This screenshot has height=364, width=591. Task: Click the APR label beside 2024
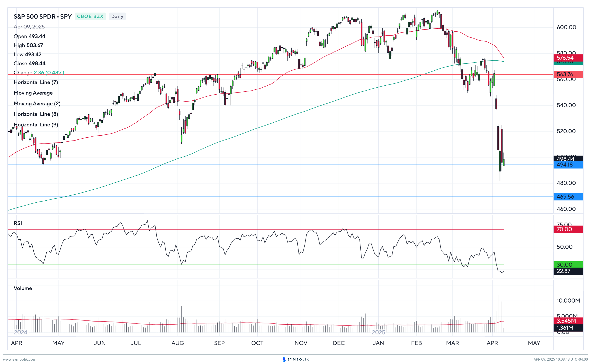[x=17, y=343]
